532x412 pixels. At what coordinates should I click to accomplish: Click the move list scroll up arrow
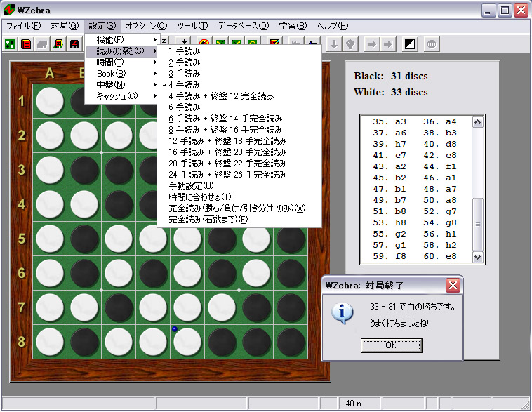point(478,122)
